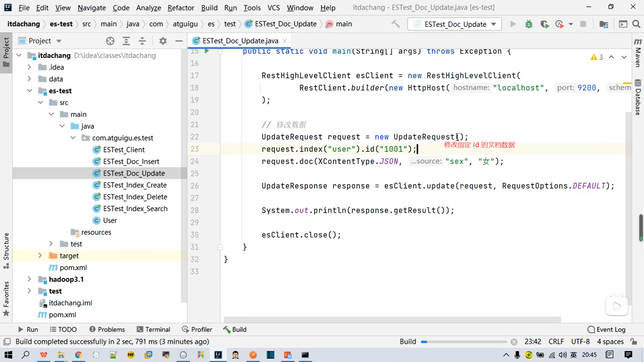Open the Refactor menu

tap(180, 7)
